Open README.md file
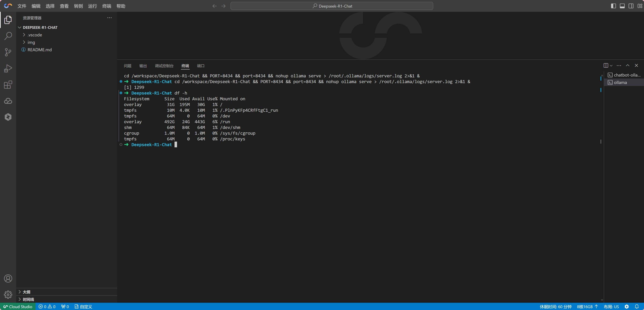This screenshot has width=644, height=310. (40, 50)
